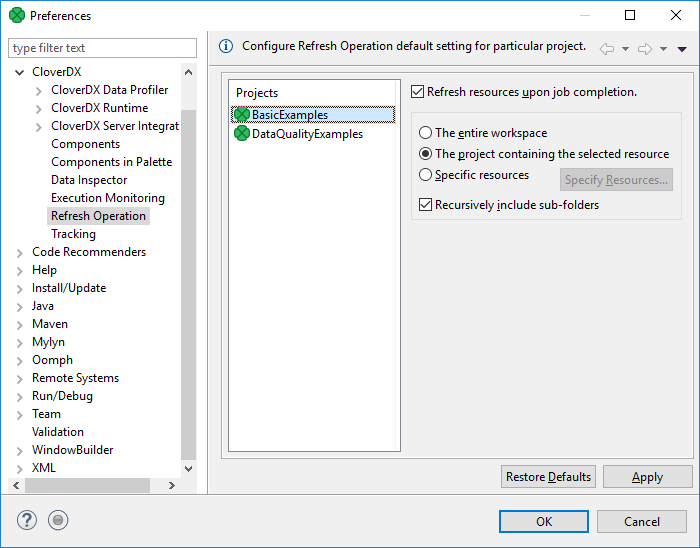700x548 pixels.
Task: Click the BasicExamples project icon
Action: point(241,115)
